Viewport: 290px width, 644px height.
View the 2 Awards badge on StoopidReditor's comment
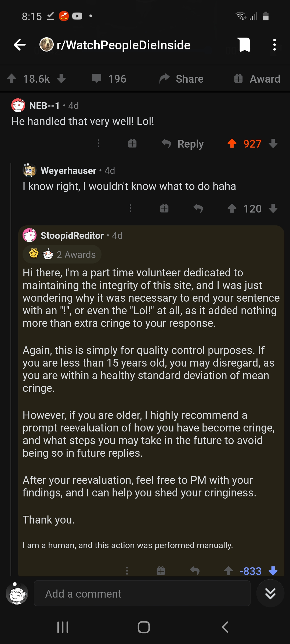click(x=62, y=254)
